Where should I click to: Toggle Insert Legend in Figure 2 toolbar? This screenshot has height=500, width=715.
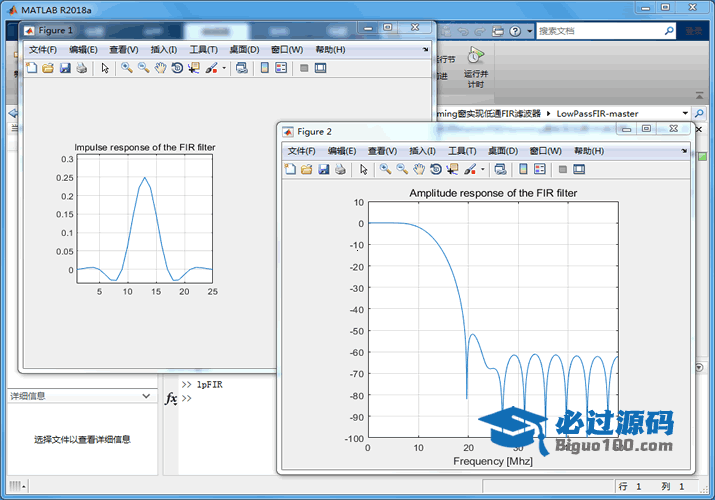click(x=541, y=169)
